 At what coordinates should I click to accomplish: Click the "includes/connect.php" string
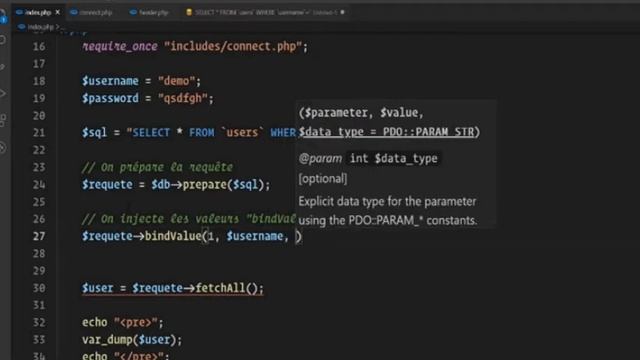(233, 47)
